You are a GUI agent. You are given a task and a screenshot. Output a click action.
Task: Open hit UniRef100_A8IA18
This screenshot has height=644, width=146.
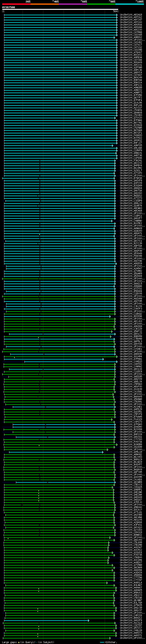tap(131, 15)
